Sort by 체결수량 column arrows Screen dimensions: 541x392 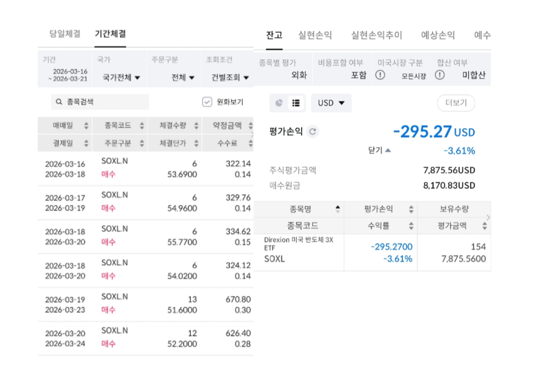(196, 126)
